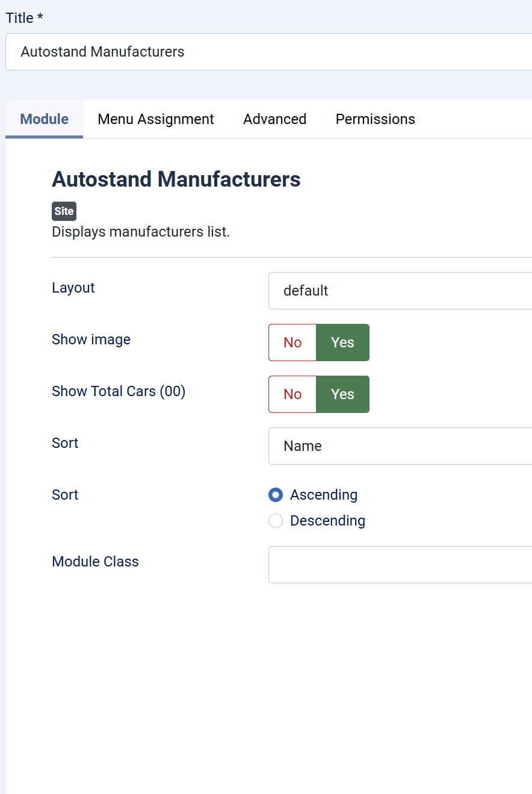Viewport: 532px width, 794px height.
Task: Switch to the Module tab
Action: click(45, 119)
